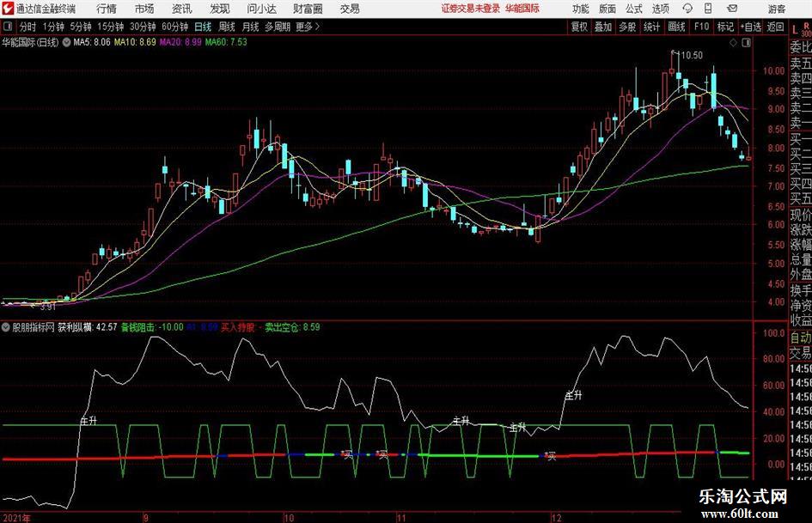Open the 功能 menu

click(581, 9)
